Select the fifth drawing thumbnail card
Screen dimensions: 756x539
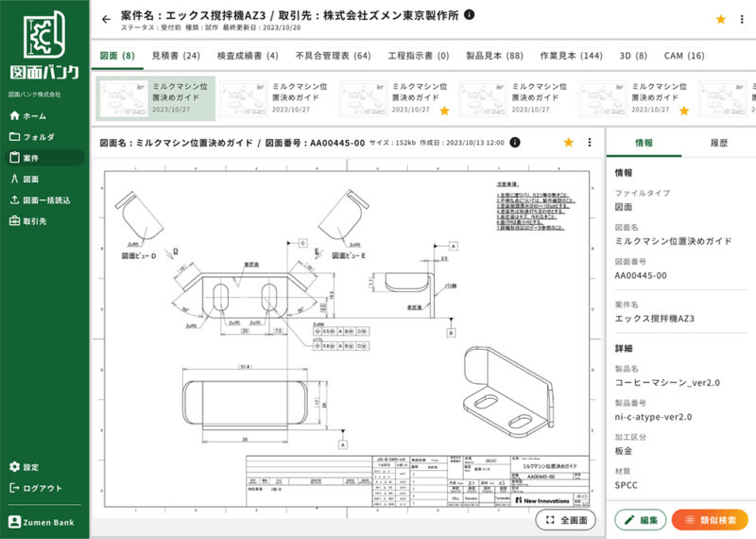tap(635, 98)
